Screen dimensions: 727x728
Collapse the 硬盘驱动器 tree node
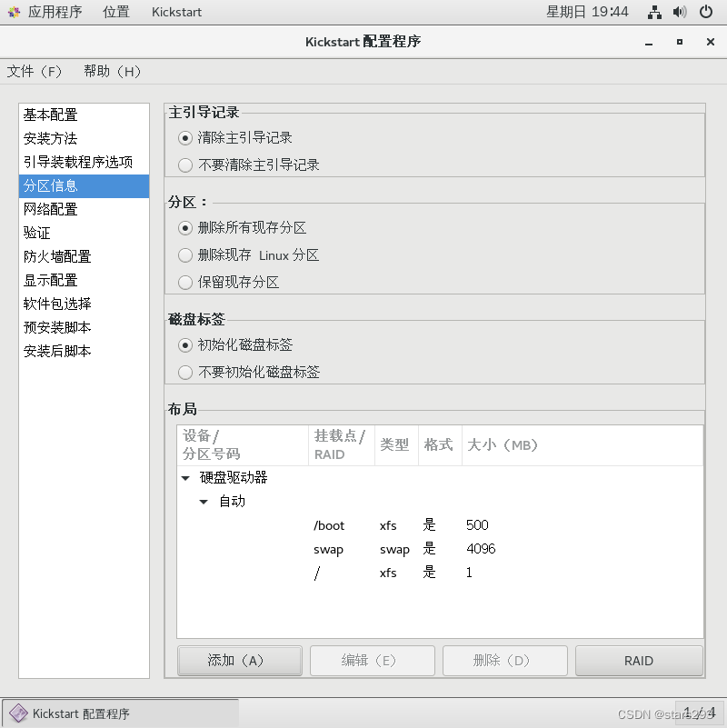[185, 478]
